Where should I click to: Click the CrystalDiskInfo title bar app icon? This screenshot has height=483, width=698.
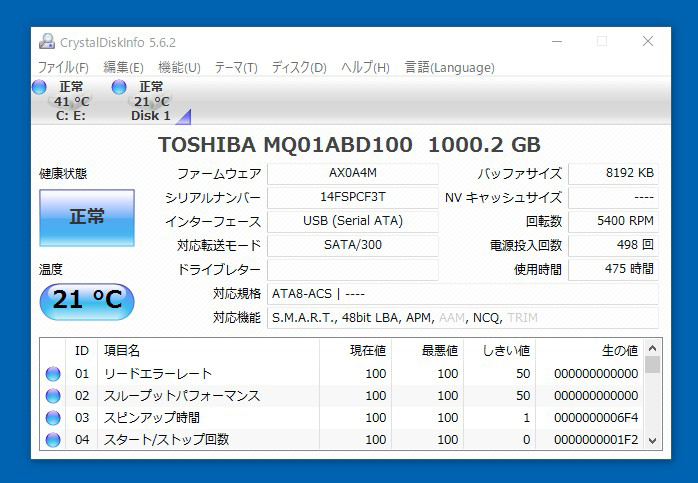click(x=48, y=42)
